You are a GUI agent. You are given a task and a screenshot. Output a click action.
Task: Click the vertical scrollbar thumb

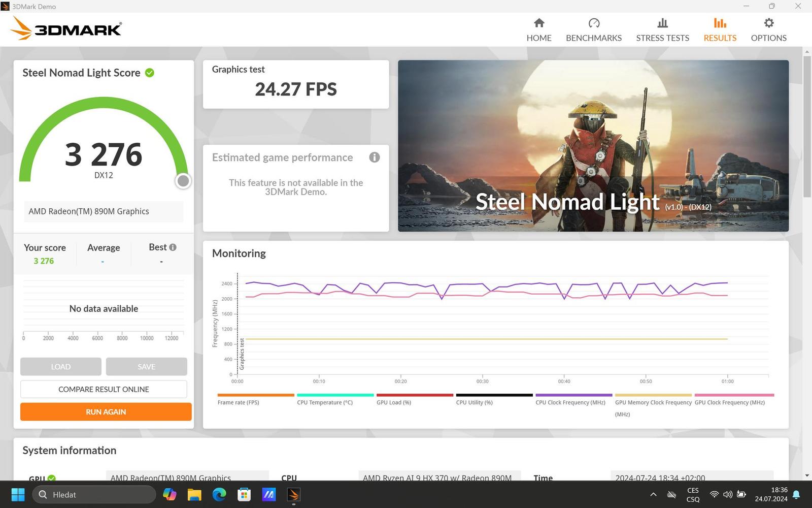807,127
